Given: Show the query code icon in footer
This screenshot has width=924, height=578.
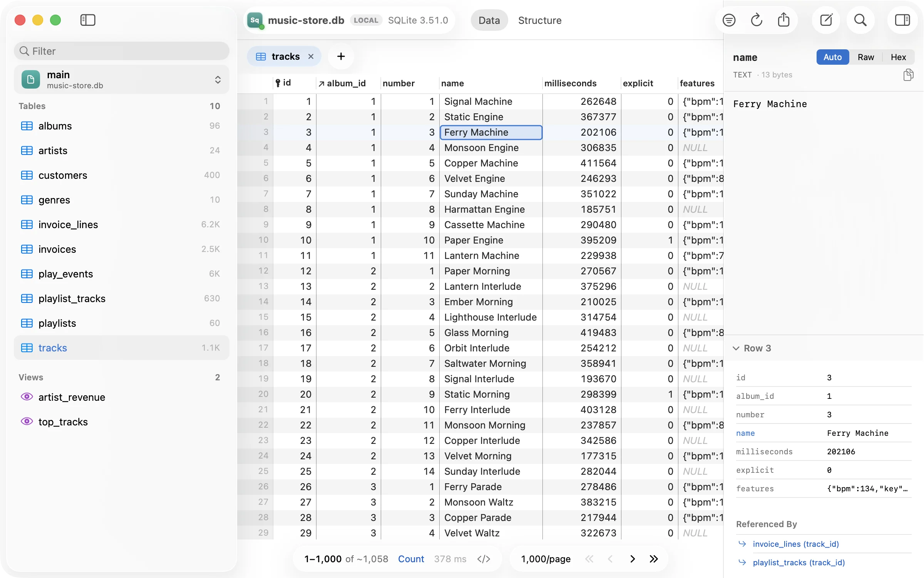Looking at the screenshot, I should (484, 559).
